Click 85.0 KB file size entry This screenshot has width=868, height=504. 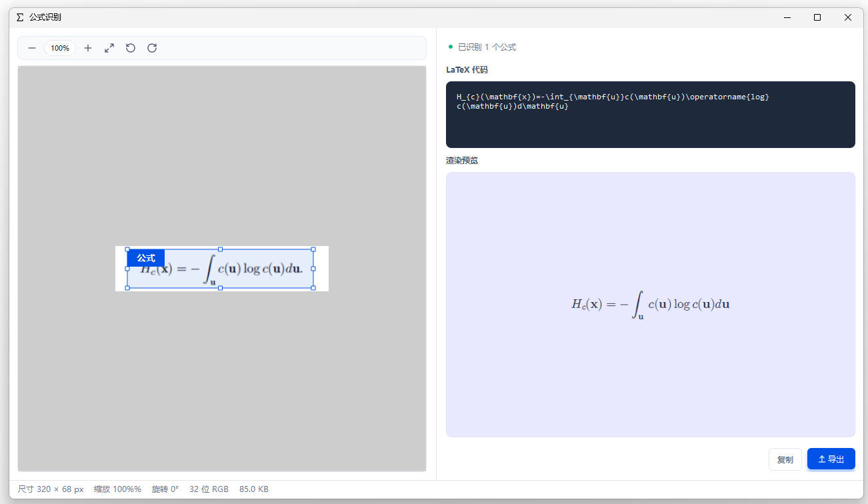click(x=254, y=489)
